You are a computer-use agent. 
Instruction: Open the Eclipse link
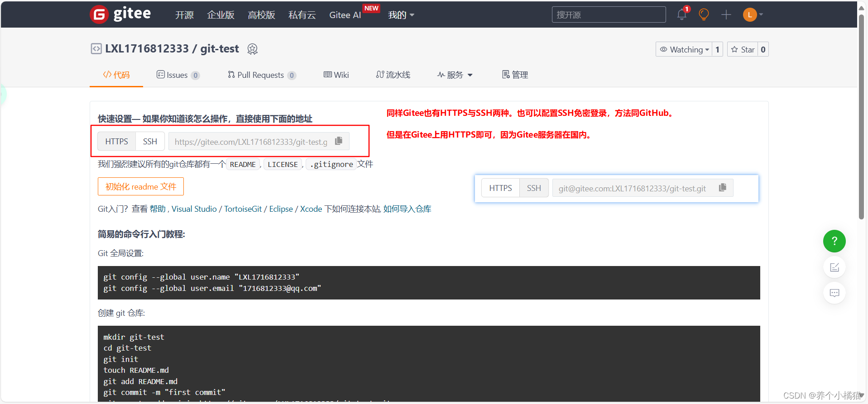point(281,209)
